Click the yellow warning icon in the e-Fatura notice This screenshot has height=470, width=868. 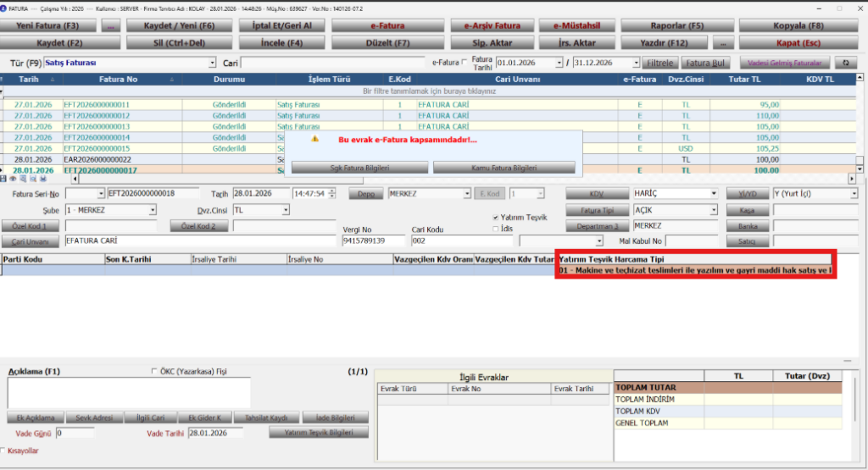(x=315, y=139)
